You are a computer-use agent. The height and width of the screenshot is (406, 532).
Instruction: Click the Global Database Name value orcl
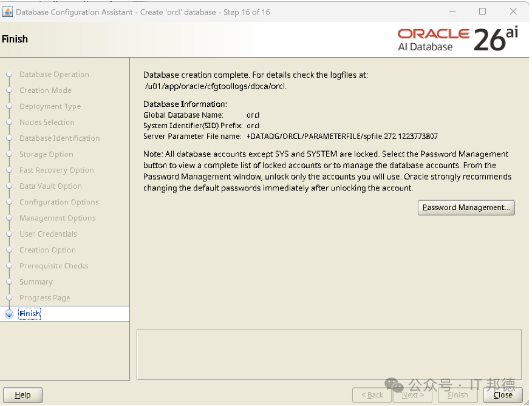(253, 115)
